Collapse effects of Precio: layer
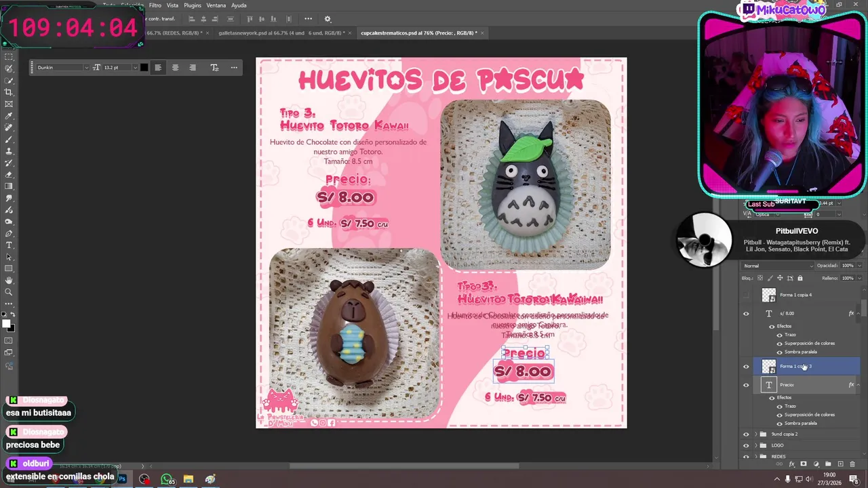Image resolution: width=868 pixels, height=488 pixels. click(x=859, y=385)
